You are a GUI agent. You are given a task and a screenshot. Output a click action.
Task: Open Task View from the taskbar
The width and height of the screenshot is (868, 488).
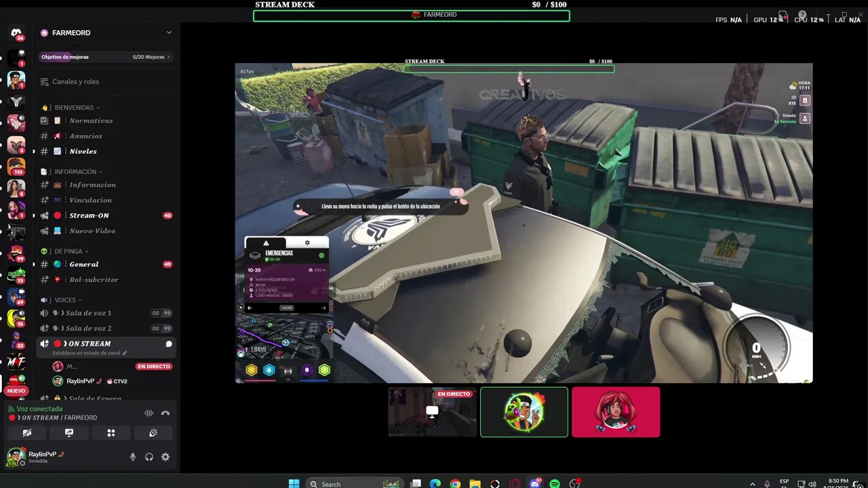point(416,483)
